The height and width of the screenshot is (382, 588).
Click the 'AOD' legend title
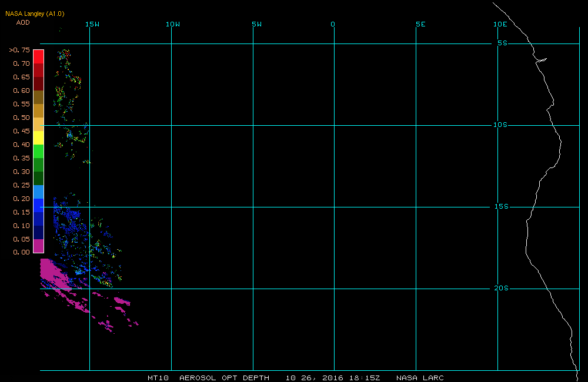pyautogui.click(x=23, y=22)
